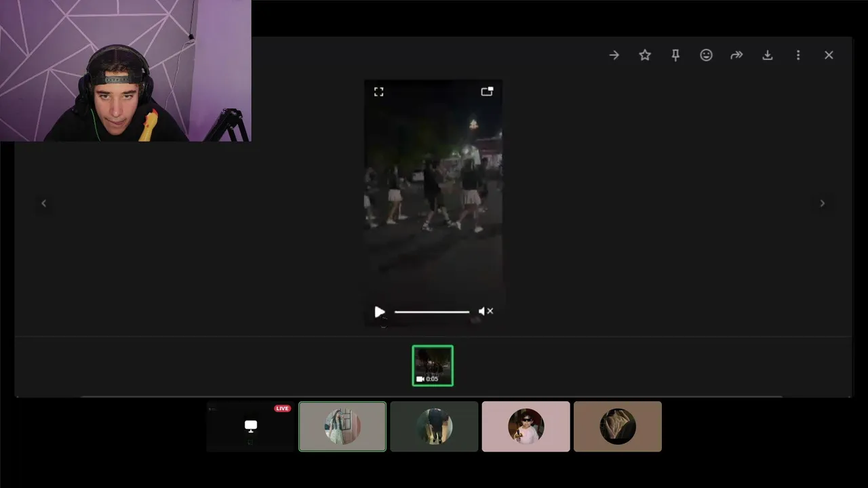Image resolution: width=868 pixels, height=488 pixels.
Task: Forward the video with the forward icon
Action: (x=736, y=55)
